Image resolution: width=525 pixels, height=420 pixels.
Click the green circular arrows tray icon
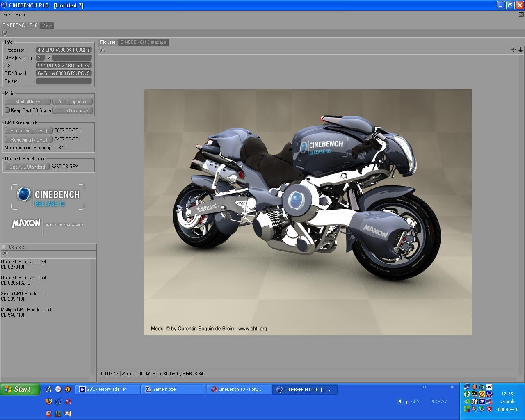click(467, 394)
